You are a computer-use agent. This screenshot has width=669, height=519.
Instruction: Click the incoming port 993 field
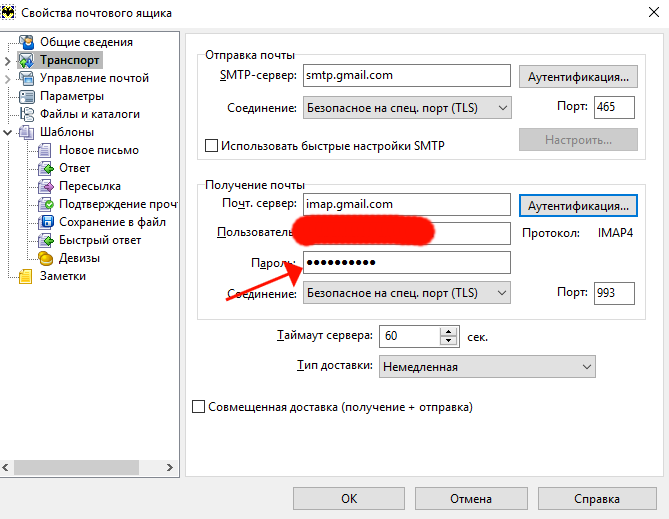coord(614,293)
